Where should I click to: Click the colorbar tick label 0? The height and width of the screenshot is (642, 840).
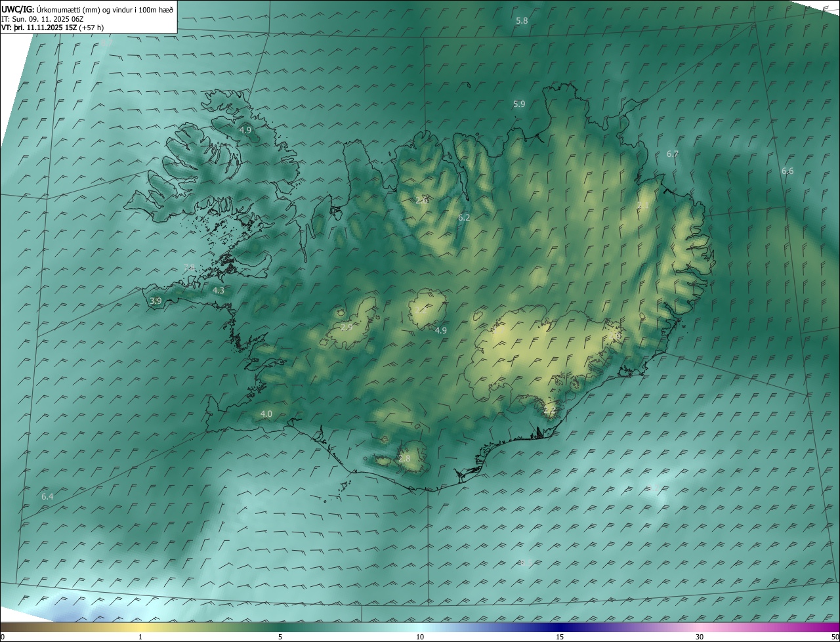pos(2,637)
